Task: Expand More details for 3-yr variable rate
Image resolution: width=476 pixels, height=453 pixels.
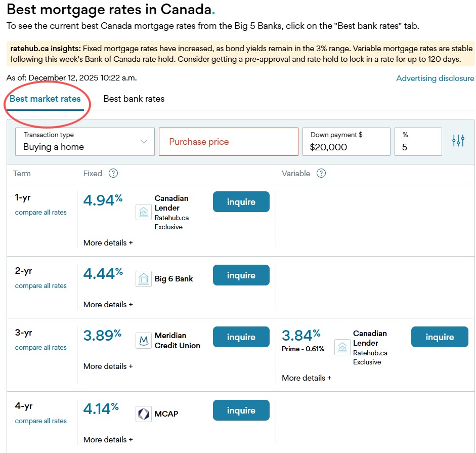Action: [x=307, y=378]
